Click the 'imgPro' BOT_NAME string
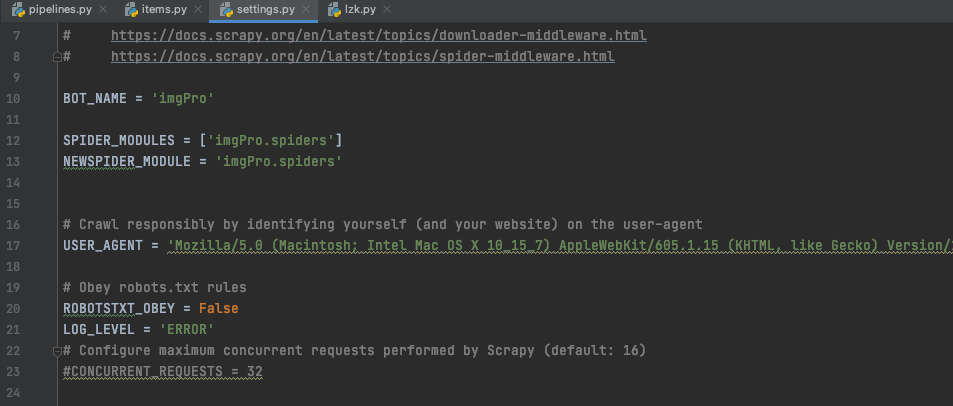This screenshot has width=953, height=406. (183, 98)
